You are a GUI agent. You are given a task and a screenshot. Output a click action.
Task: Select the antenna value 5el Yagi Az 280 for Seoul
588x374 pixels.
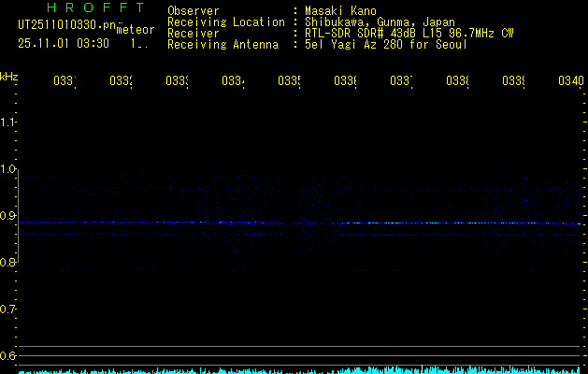tap(386, 45)
